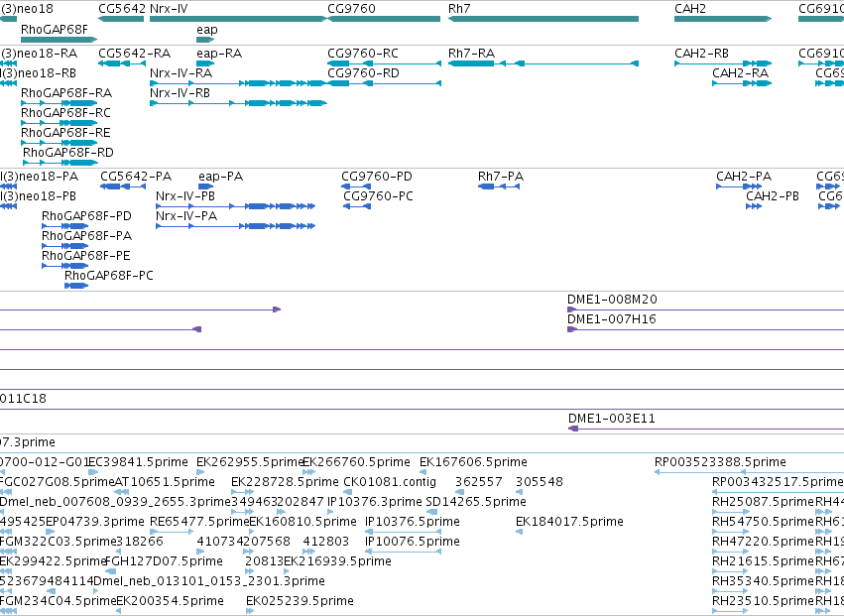Open protein RhoGAP68F-PE

(x=65, y=266)
